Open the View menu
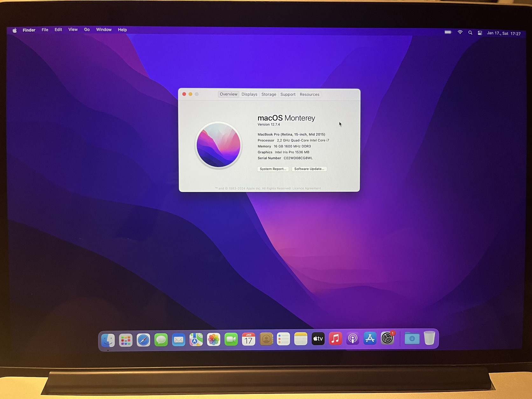 click(73, 30)
